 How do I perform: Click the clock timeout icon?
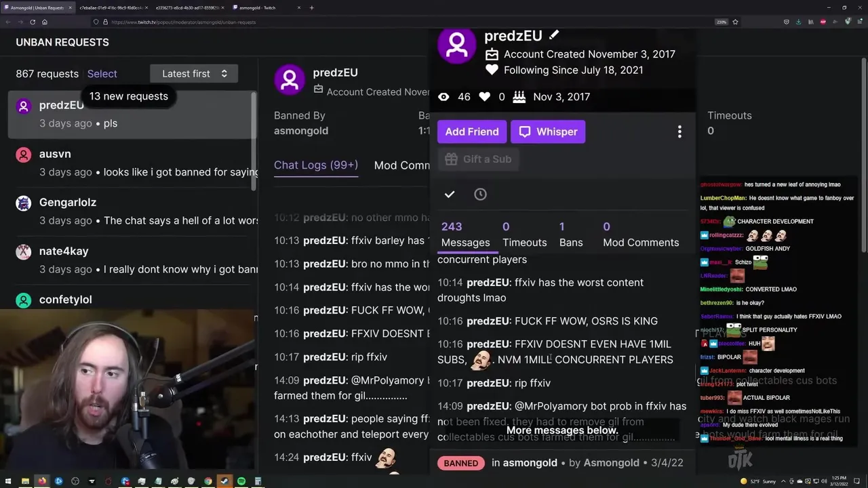[x=480, y=195]
